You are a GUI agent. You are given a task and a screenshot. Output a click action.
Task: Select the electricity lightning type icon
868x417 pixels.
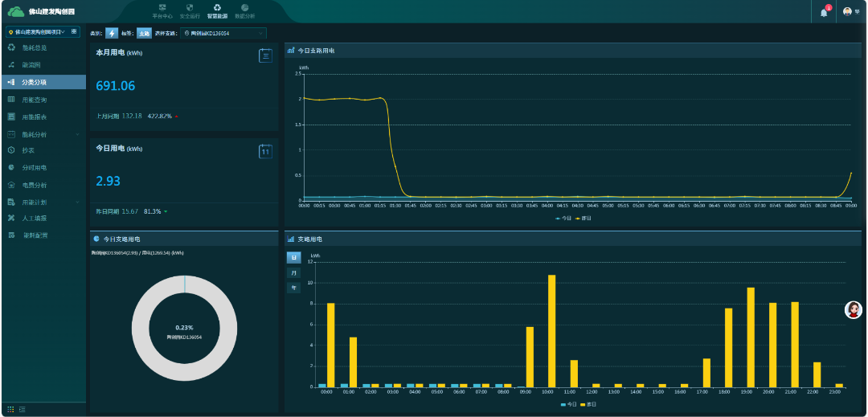pos(112,33)
